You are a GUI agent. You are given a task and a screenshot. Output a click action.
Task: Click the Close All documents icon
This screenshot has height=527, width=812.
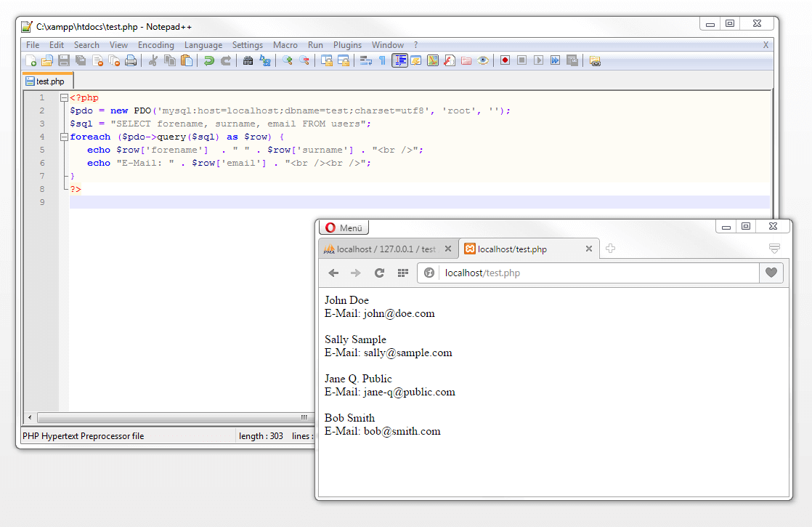(x=114, y=60)
